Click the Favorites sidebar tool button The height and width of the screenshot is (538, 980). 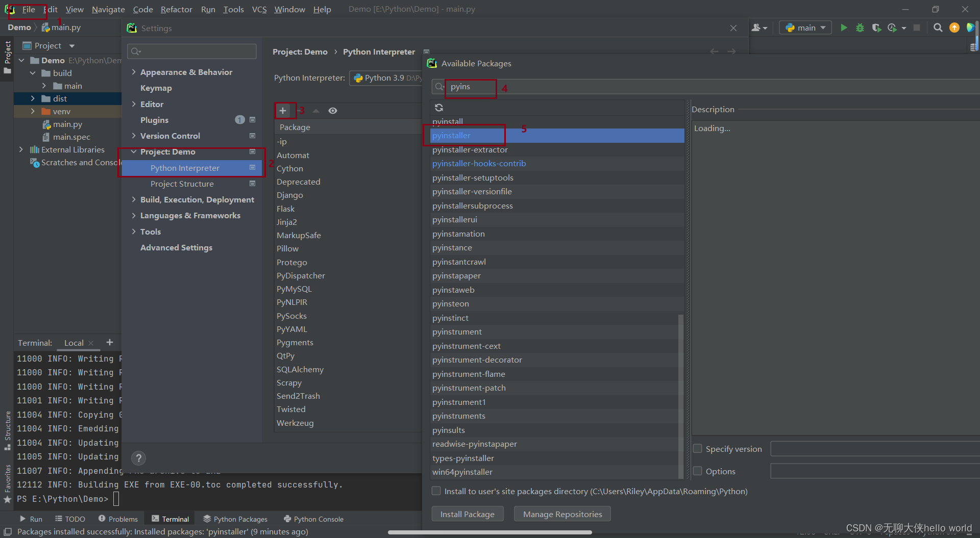(7, 483)
